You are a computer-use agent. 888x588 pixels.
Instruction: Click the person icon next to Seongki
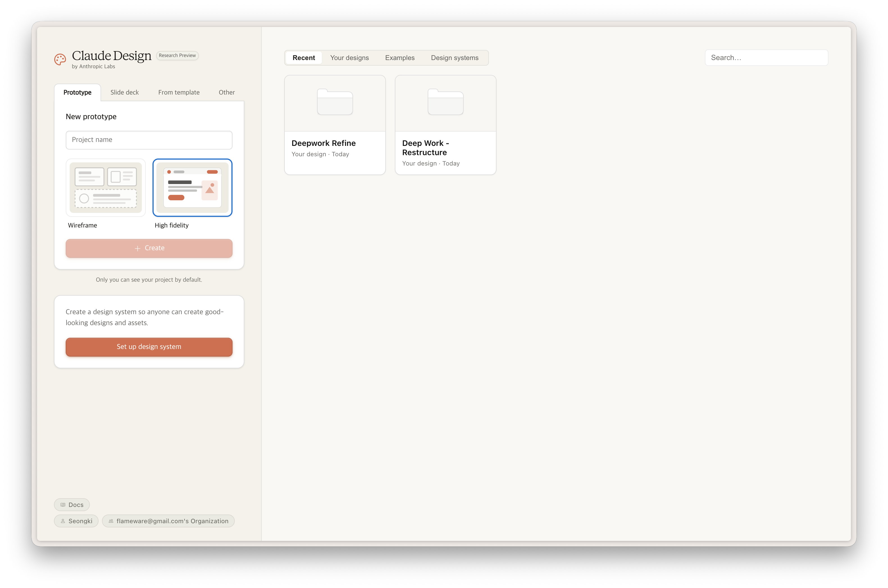[63, 521]
